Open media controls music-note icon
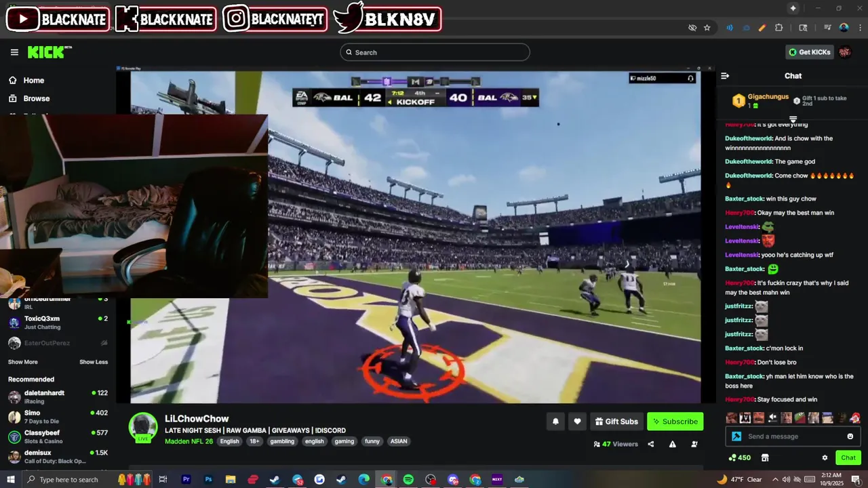 point(827,28)
